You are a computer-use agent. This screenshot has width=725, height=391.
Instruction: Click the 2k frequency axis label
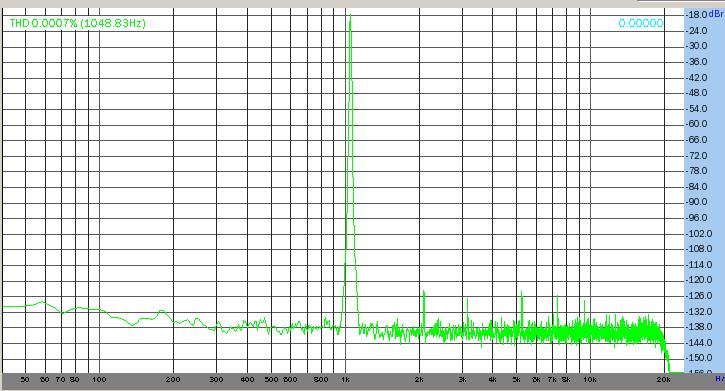[419, 379]
